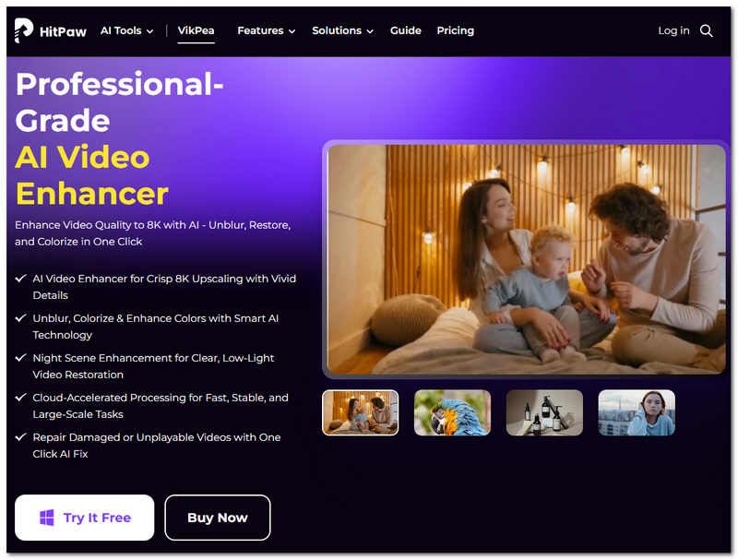Expand the AI Tools dropdown
This screenshot has height=560, width=738.
point(127,30)
